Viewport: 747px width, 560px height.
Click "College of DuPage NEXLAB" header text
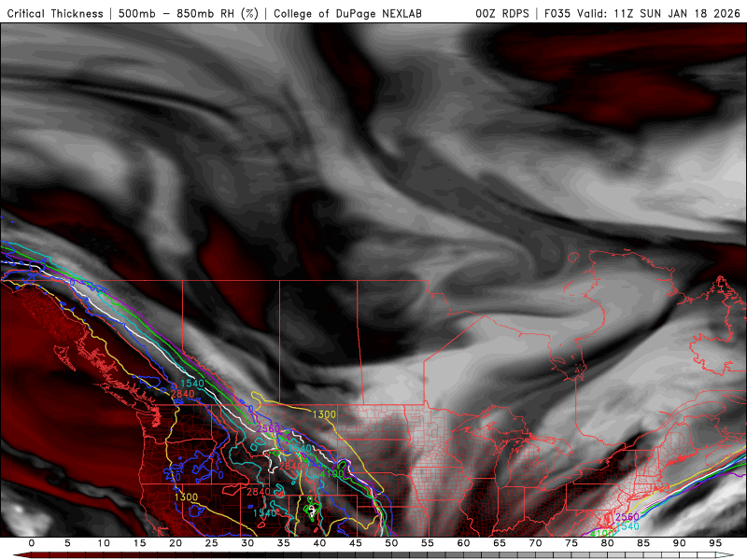pos(347,13)
